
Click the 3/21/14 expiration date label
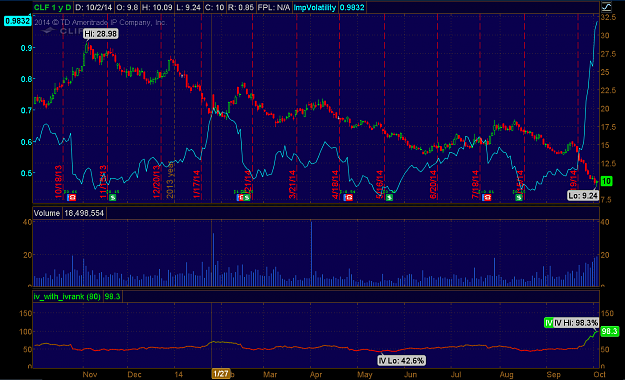[292, 184]
